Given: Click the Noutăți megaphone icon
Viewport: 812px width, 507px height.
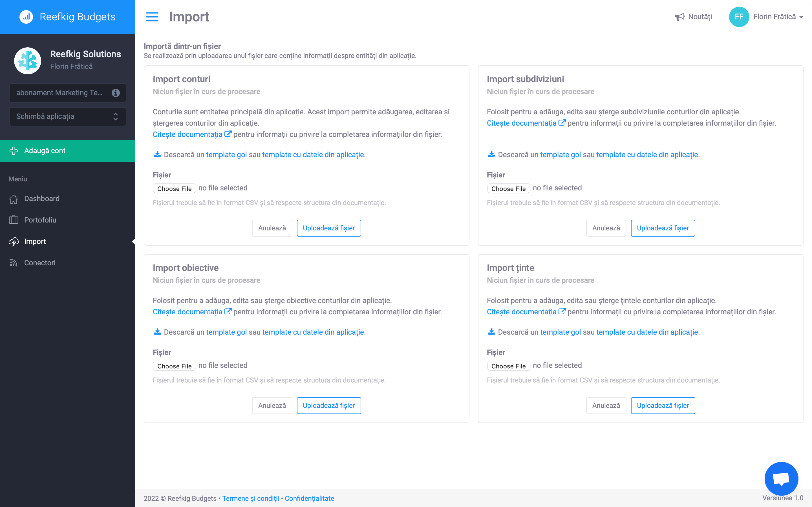Looking at the screenshot, I should pyautogui.click(x=679, y=17).
